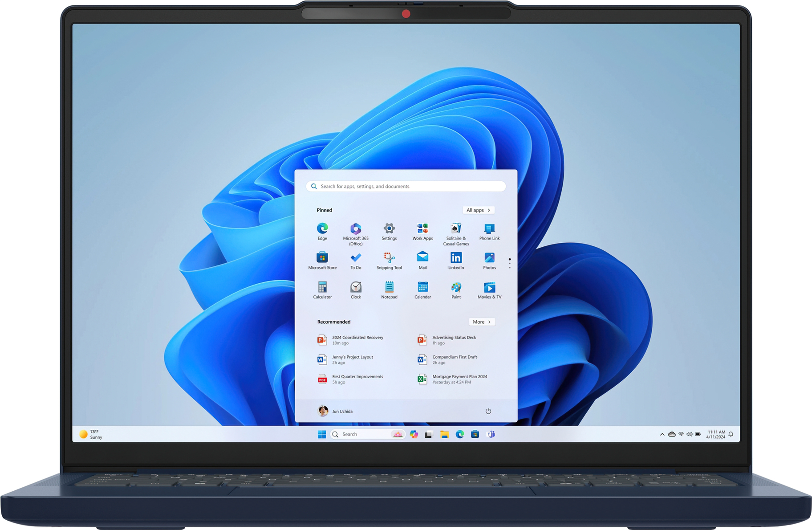This screenshot has height=530, width=812.
Task: Open Solitaire & Casual Games
Action: (455, 231)
